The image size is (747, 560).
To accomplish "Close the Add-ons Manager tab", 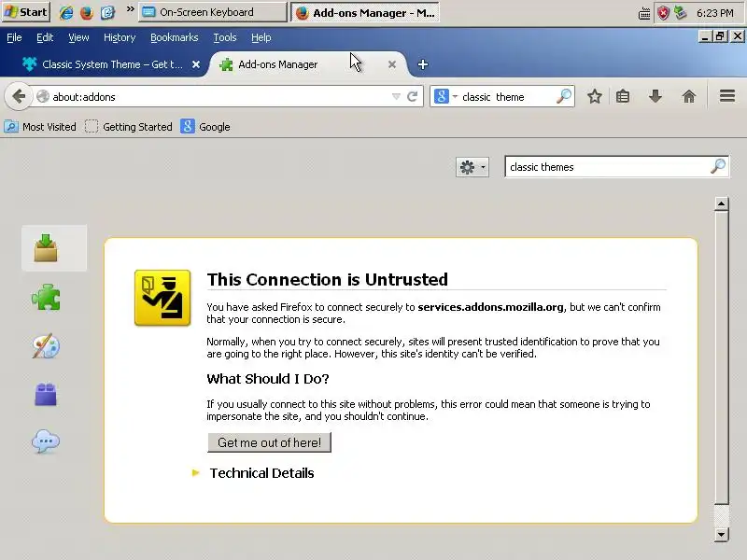I will 392,64.
